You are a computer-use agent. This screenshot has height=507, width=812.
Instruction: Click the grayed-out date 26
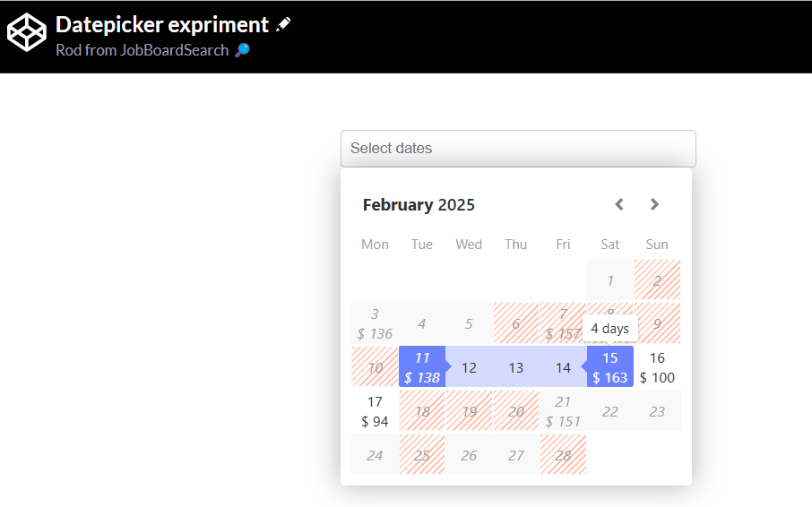click(x=469, y=455)
